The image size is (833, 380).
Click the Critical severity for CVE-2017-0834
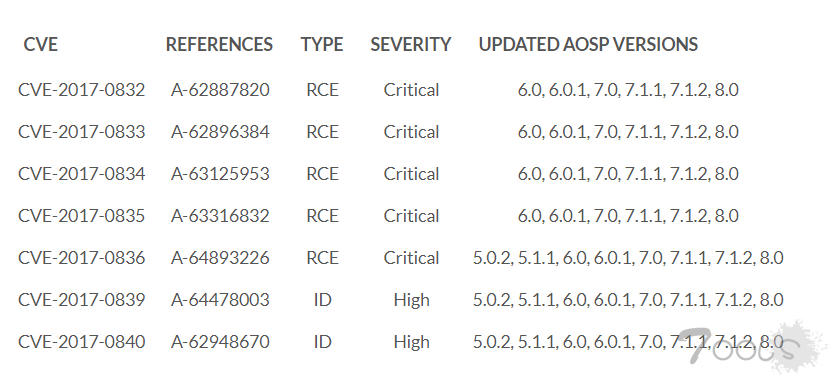411,174
